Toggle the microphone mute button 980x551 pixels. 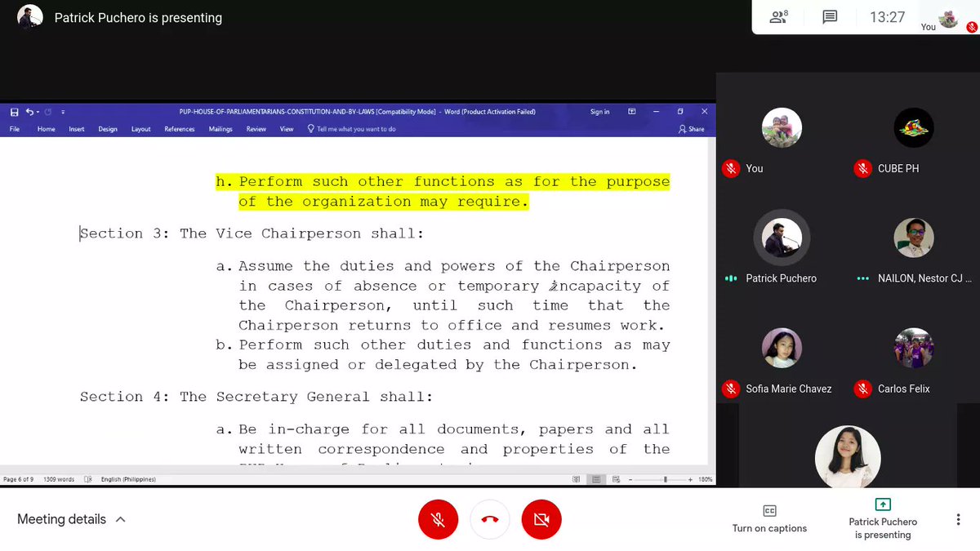click(439, 519)
